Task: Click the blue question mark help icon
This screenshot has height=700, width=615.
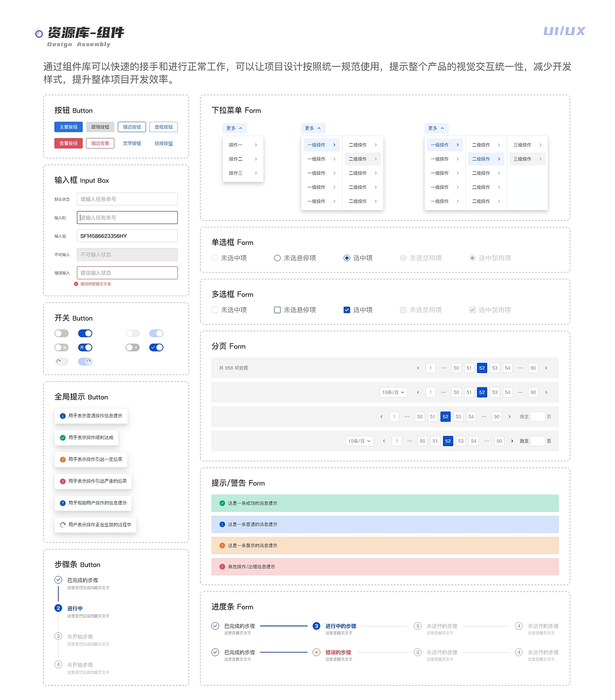Action: click(62, 503)
